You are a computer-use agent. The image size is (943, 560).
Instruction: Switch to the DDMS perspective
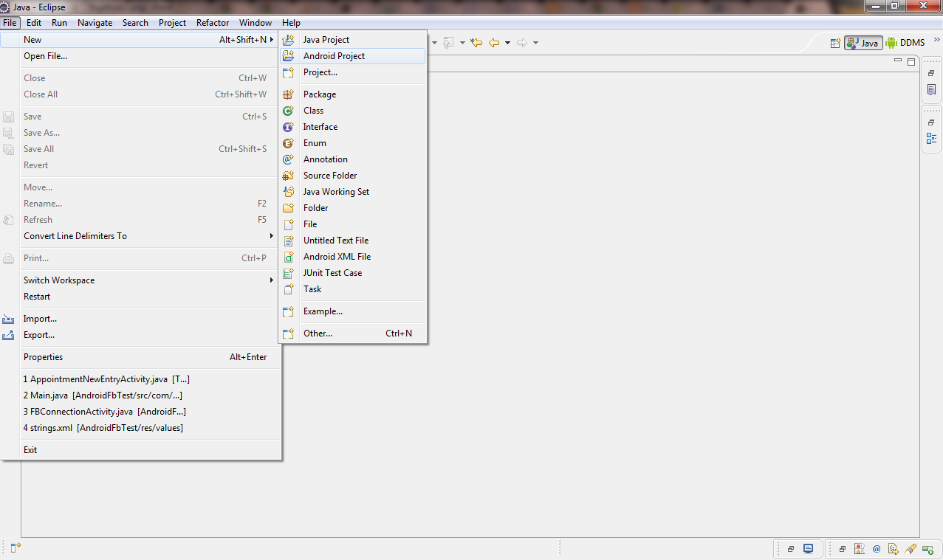[x=905, y=43]
